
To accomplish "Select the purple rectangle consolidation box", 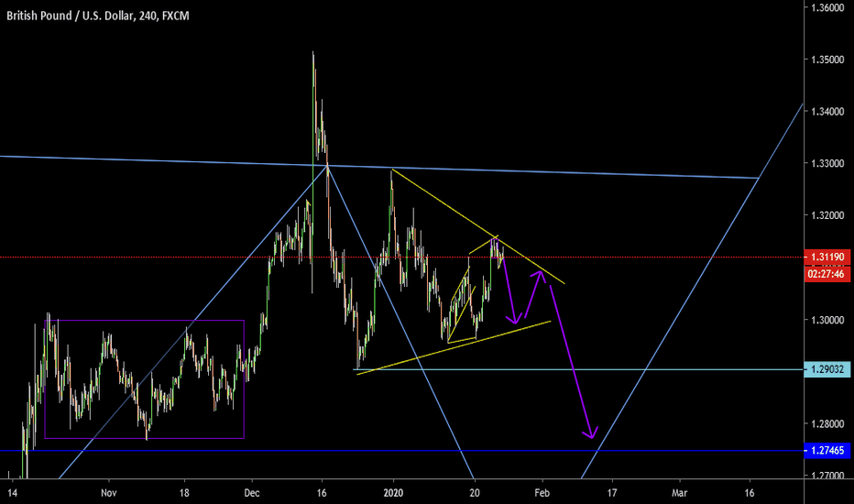I will [144, 321].
